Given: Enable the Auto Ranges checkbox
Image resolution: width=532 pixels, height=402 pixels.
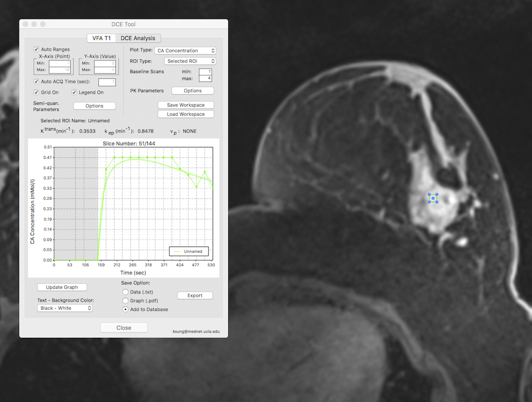Looking at the screenshot, I should point(37,49).
